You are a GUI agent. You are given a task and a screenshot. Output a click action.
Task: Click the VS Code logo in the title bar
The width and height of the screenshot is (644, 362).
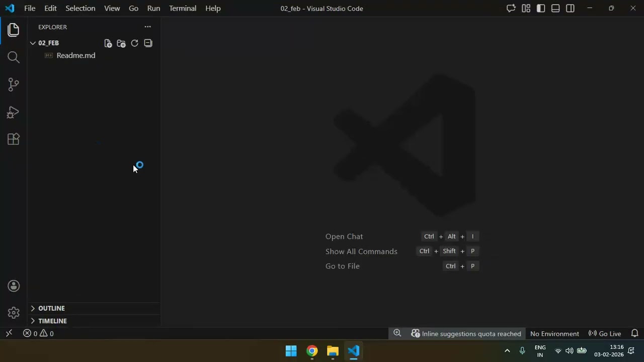(10, 9)
